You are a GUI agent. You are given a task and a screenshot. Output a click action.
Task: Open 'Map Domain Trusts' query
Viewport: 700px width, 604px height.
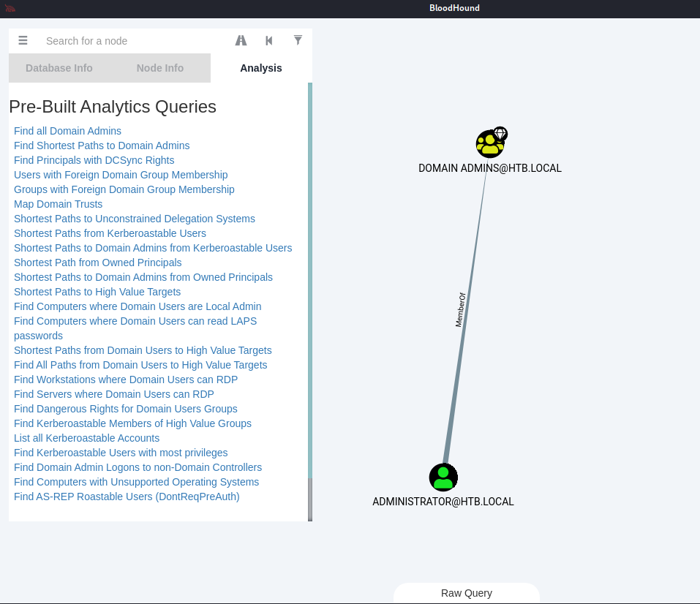pyautogui.click(x=58, y=204)
